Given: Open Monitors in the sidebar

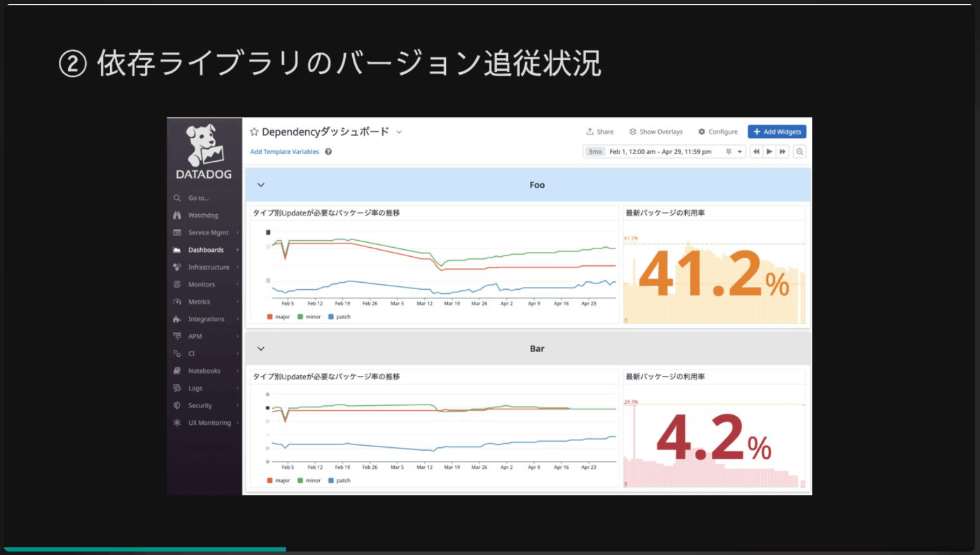Looking at the screenshot, I should (201, 285).
